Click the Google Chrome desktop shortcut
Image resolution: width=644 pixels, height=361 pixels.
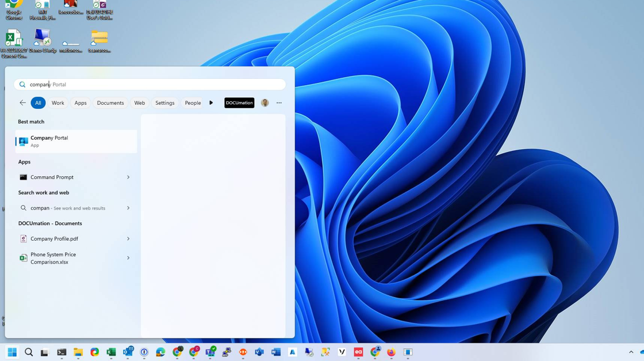click(x=14, y=10)
